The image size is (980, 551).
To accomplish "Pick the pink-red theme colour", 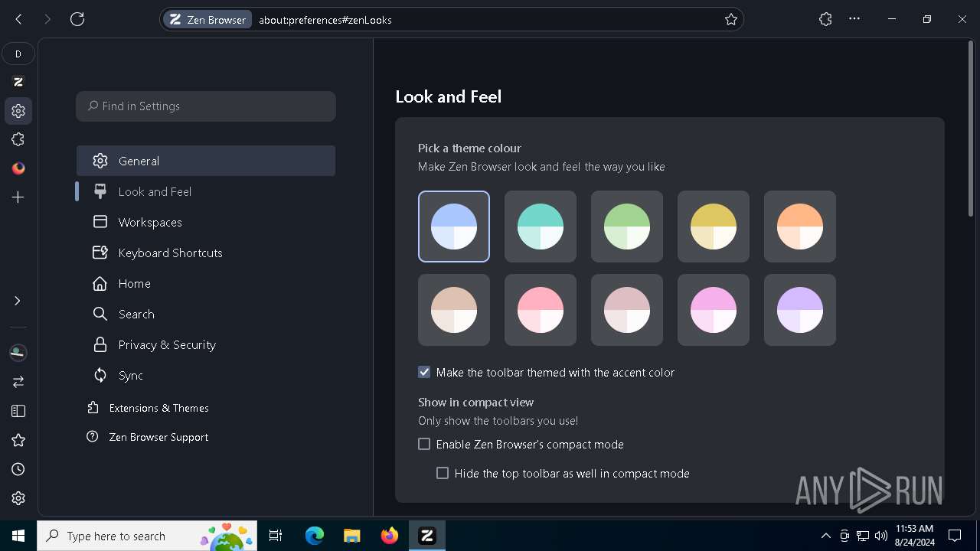I will point(541,310).
